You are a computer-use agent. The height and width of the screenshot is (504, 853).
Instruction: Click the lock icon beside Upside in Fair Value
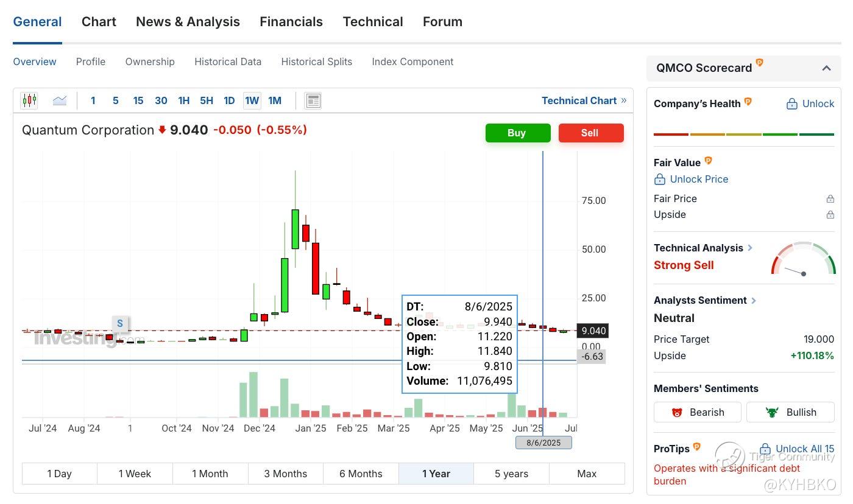tap(830, 215)
